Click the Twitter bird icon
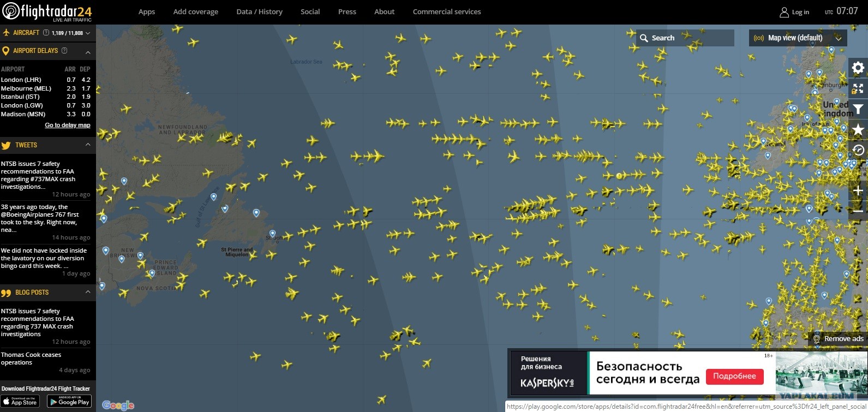868x412 pixels. pyautogui.click(x=6, y=146)
